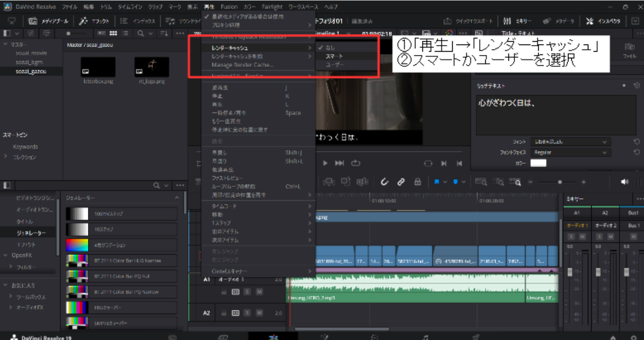644x340 pixels.
Task: Select the sozai_bgm bin
Action: (x=28, y=62)
